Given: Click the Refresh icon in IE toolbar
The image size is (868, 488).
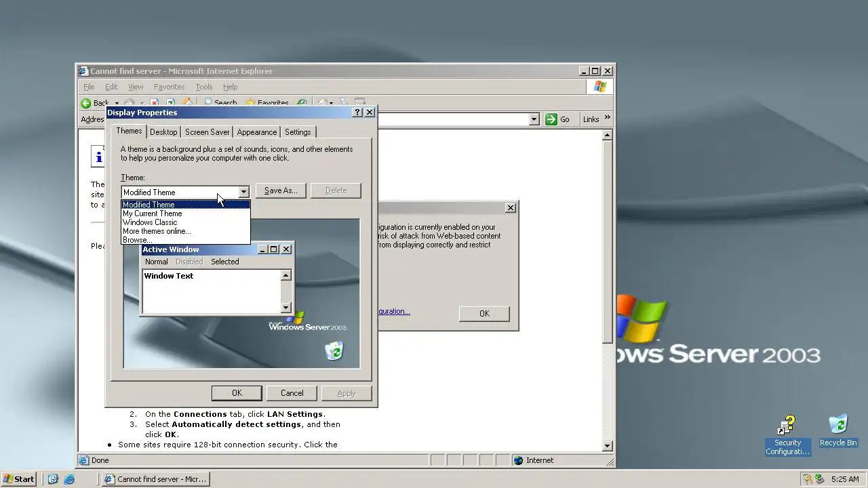Looking at the screenshot, I should click(171, 103).
